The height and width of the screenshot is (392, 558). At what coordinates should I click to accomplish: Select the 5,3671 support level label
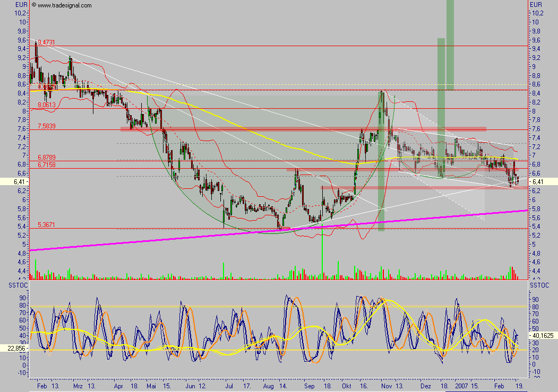[x=46, y=225]
